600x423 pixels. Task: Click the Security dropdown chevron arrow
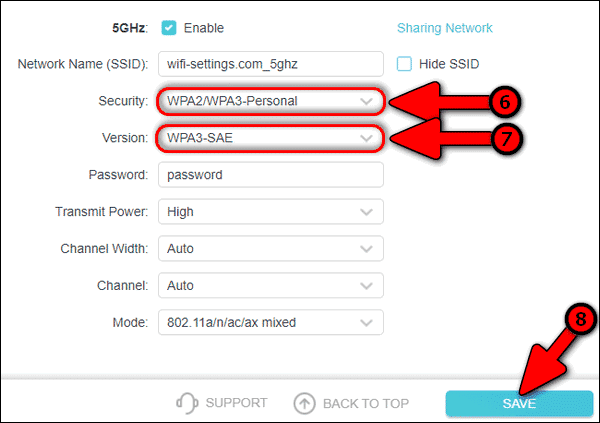click(366, 101)
